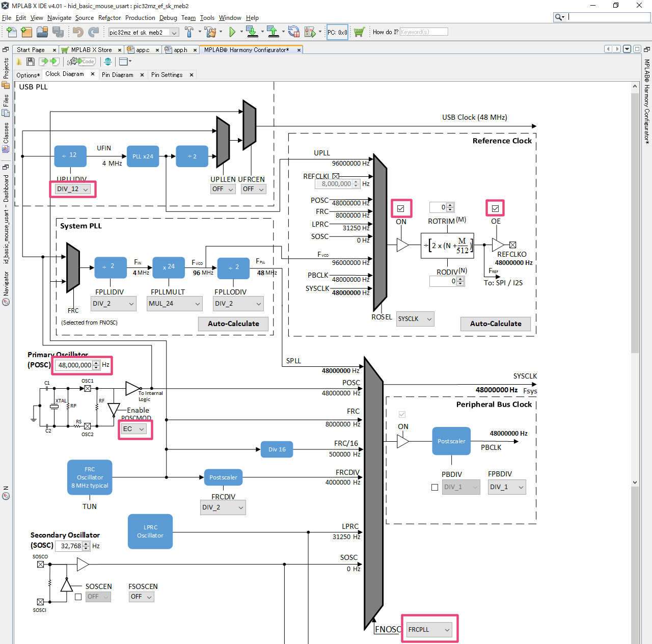Open the FPLLODIV DIV_2 dropdown
This screenshot has height=644, width=652.
coord(238,304)
